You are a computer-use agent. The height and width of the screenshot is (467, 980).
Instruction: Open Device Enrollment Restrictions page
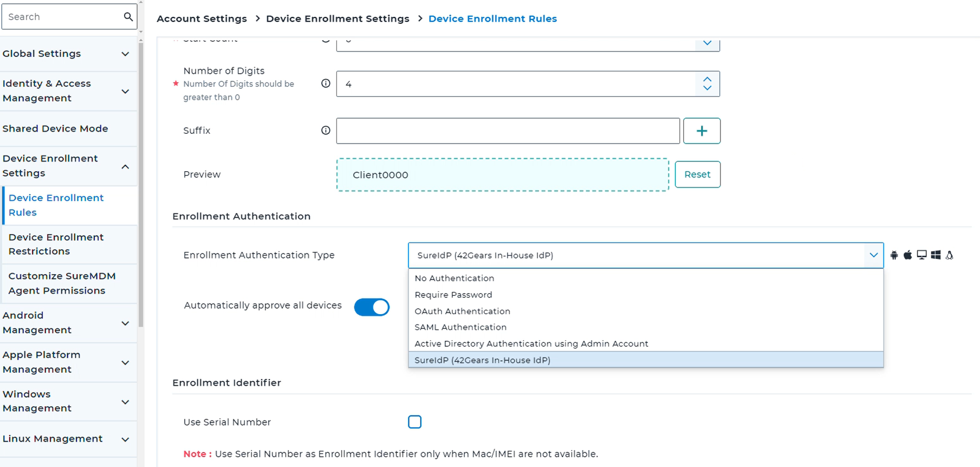pos(56,244)
